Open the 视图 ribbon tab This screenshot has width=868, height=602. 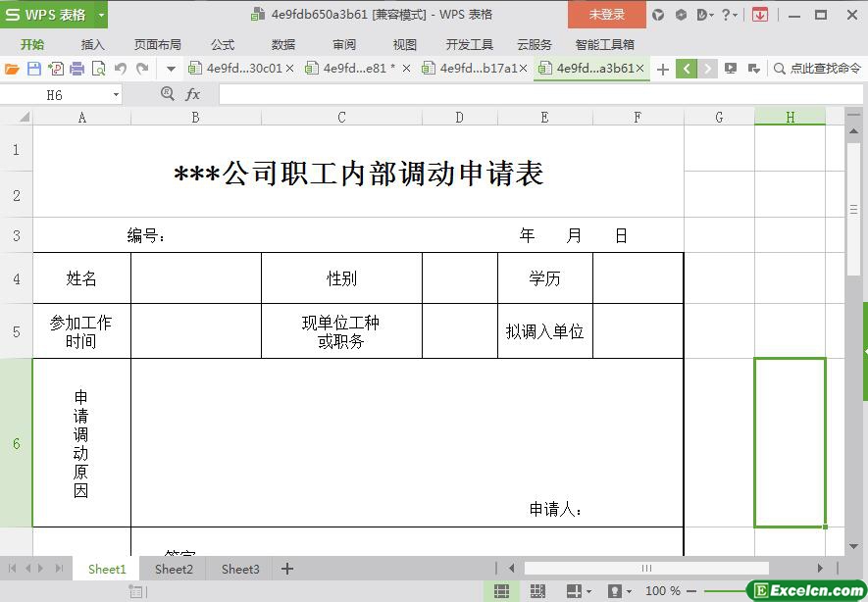(405, 45)
